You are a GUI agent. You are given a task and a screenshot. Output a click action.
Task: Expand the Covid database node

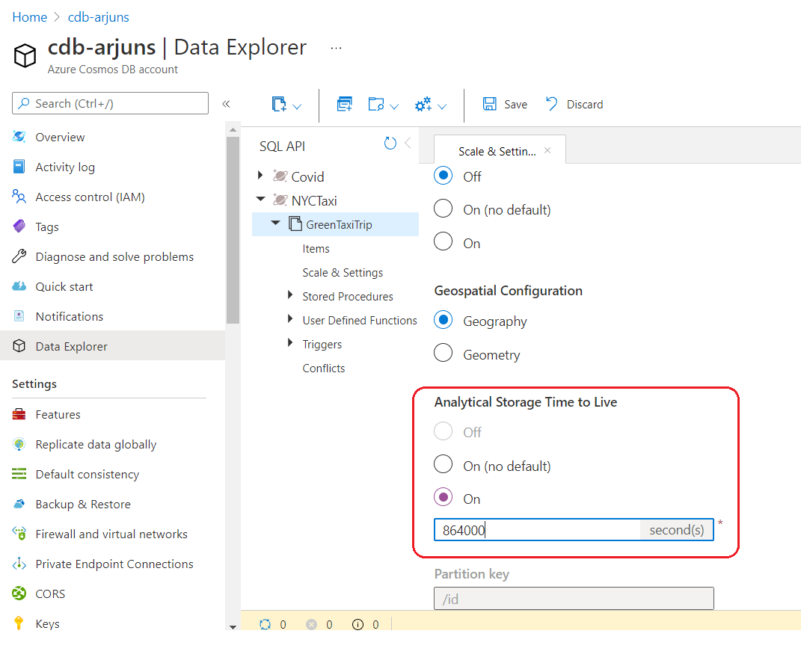260,176
